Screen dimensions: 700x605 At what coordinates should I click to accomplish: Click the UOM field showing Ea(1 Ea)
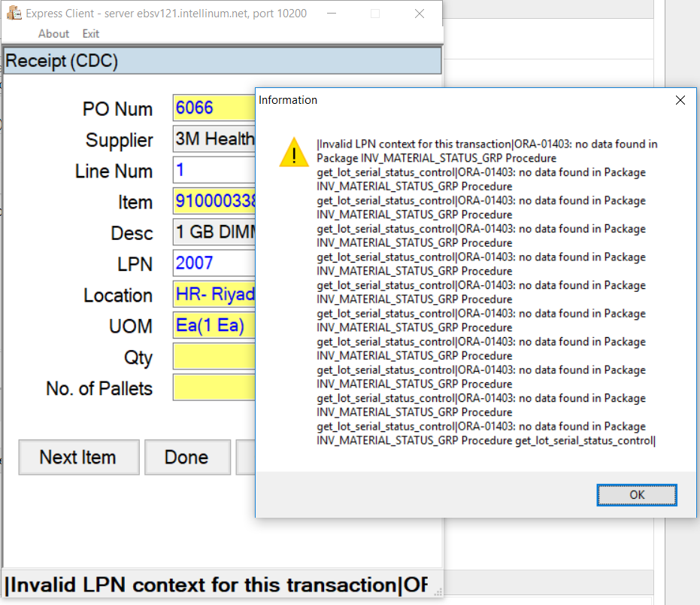(214, 326)
